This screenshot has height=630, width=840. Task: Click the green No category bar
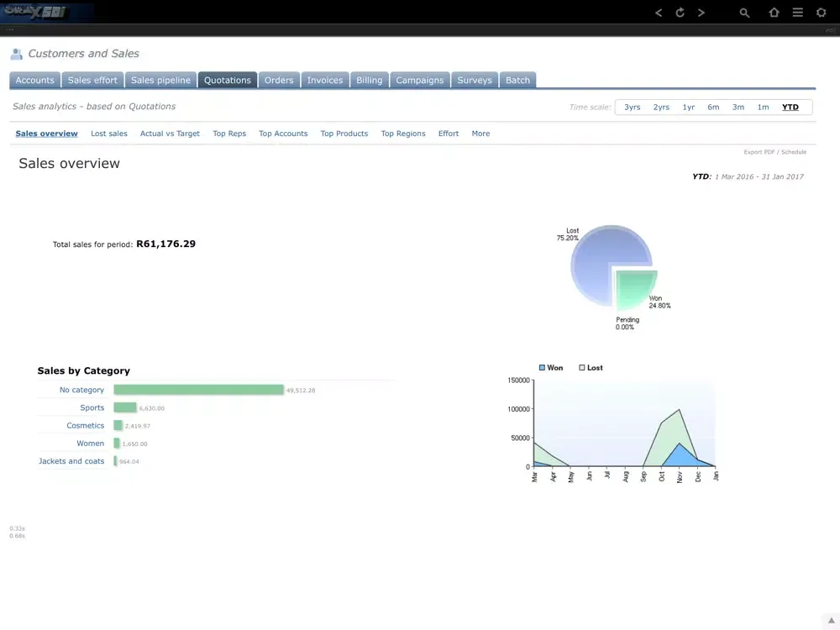point(198,390)
